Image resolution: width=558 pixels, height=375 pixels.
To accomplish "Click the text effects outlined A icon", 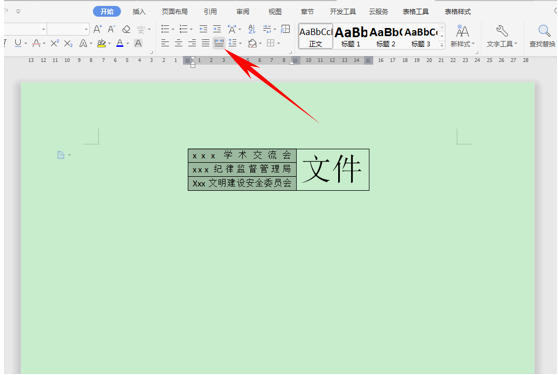I will pos(83,43).
